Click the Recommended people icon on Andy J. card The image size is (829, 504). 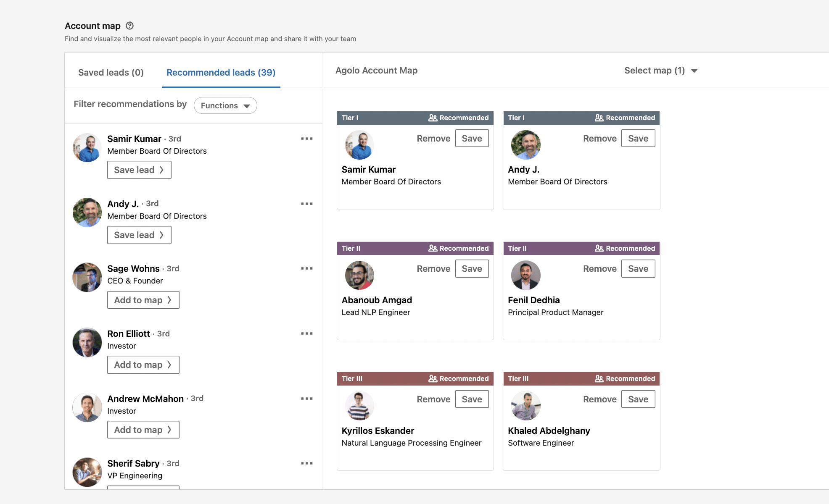coord(599,118)
